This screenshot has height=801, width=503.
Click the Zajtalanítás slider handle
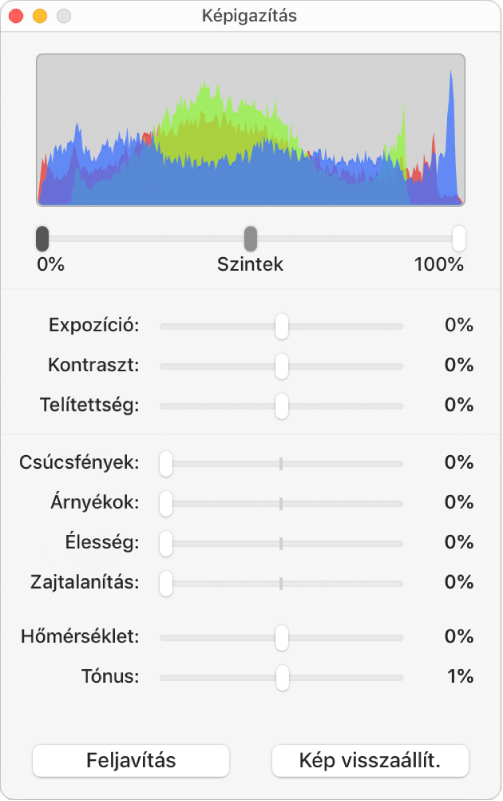(166, 583)
